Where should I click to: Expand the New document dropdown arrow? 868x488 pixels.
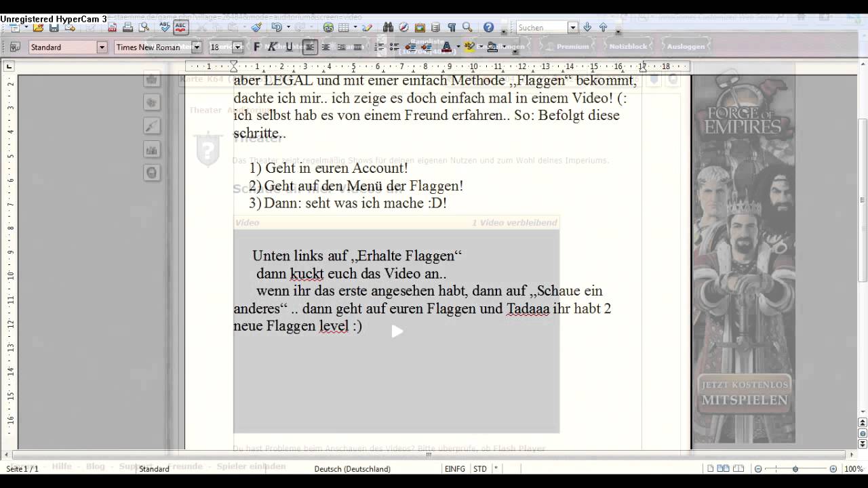26,28
